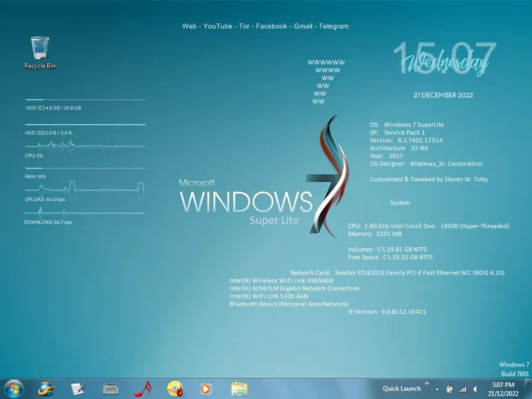The image size is (532, 399).
Task: Click the IE Version: 9.0.8112.16421 line
Action: coord(387,312)
